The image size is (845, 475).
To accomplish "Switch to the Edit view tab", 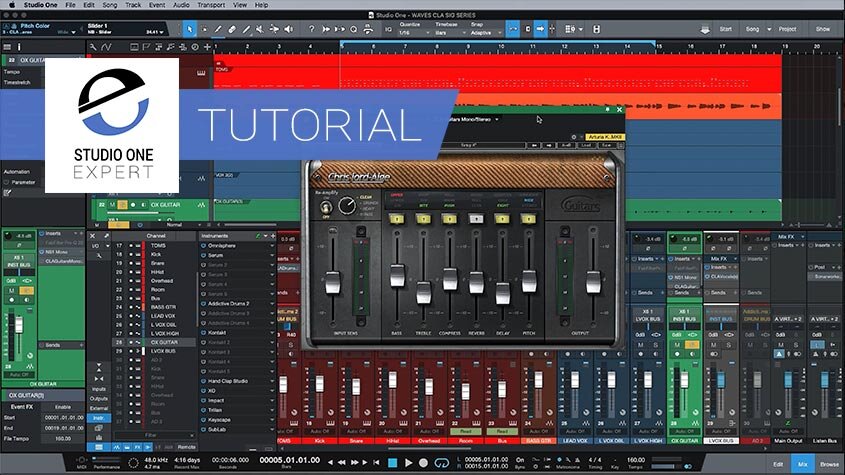I will (778, 464).
